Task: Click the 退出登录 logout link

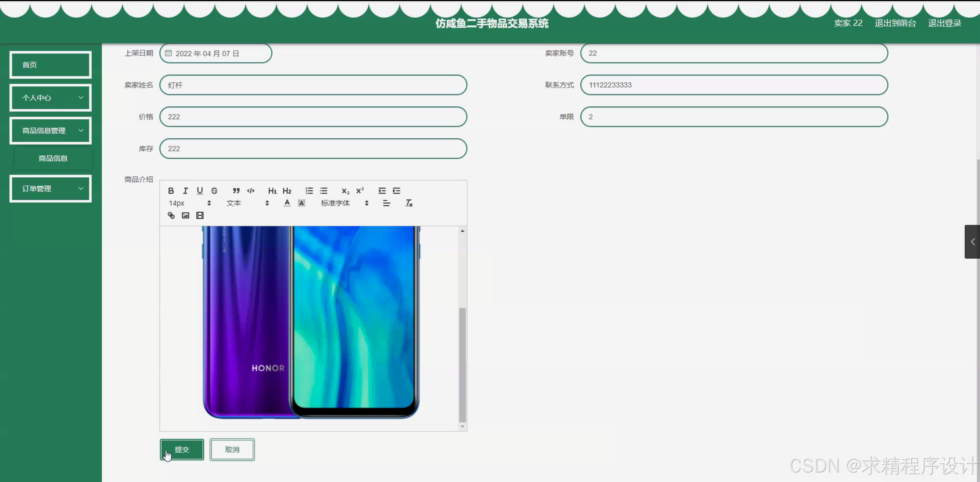Action: click(x=944, y=23)
